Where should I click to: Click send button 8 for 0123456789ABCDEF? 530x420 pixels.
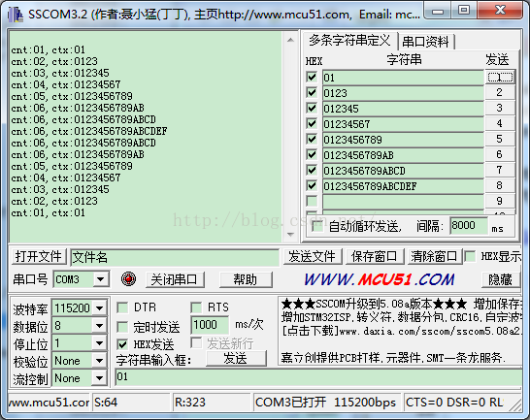500,186
